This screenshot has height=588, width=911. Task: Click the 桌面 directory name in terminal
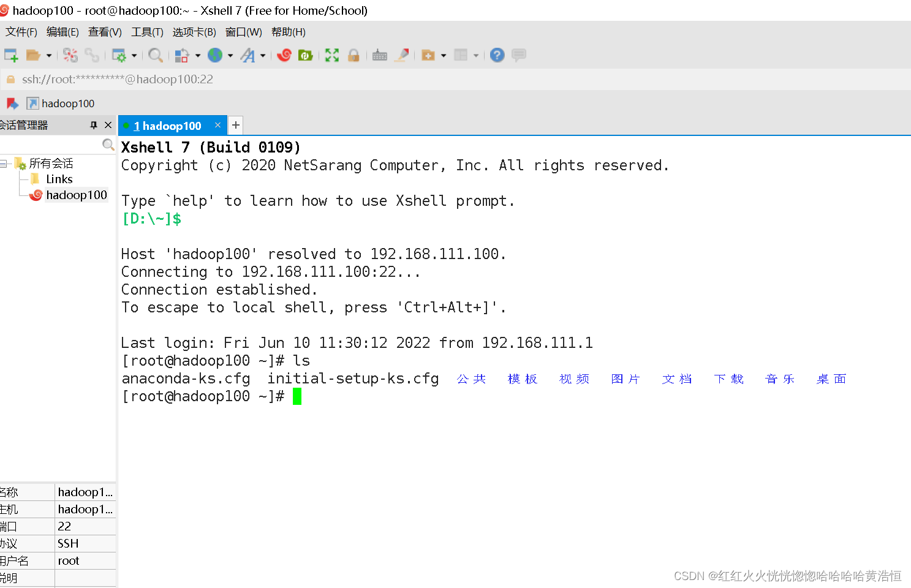click(831, 379)
